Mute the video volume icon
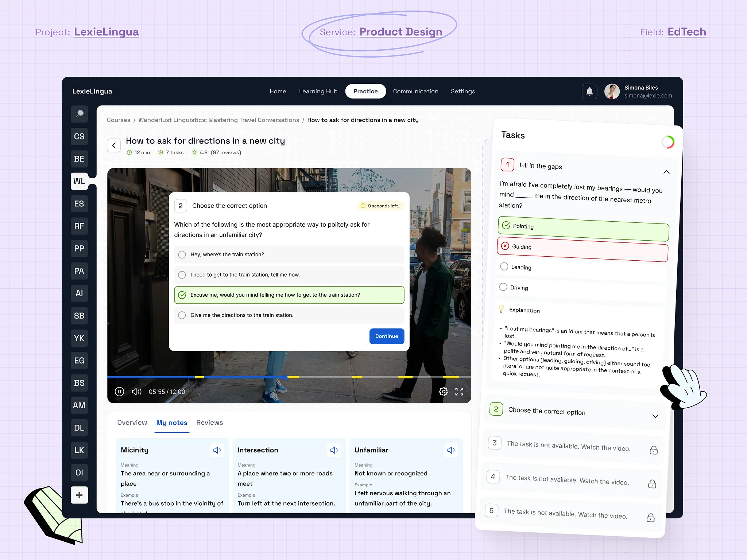Viewport: 747px width, 560px height. click(136, 392)
